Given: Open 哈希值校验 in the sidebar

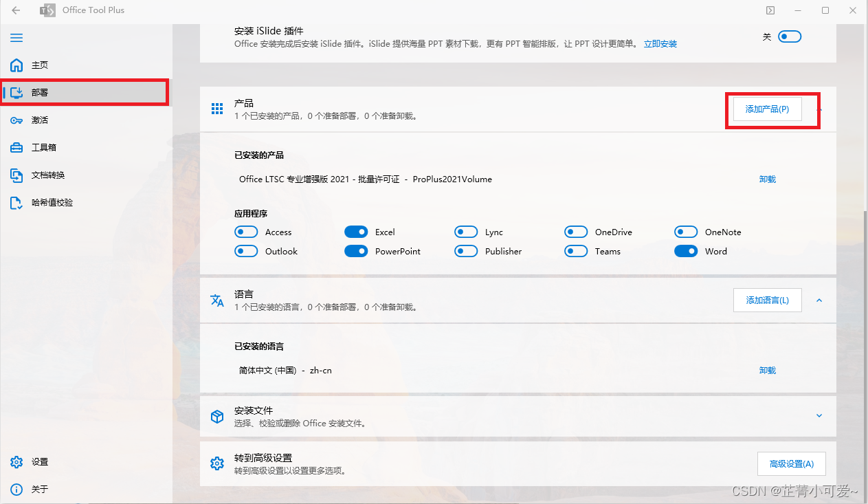Looking at the screenshot, I should (x=86, y=203).
